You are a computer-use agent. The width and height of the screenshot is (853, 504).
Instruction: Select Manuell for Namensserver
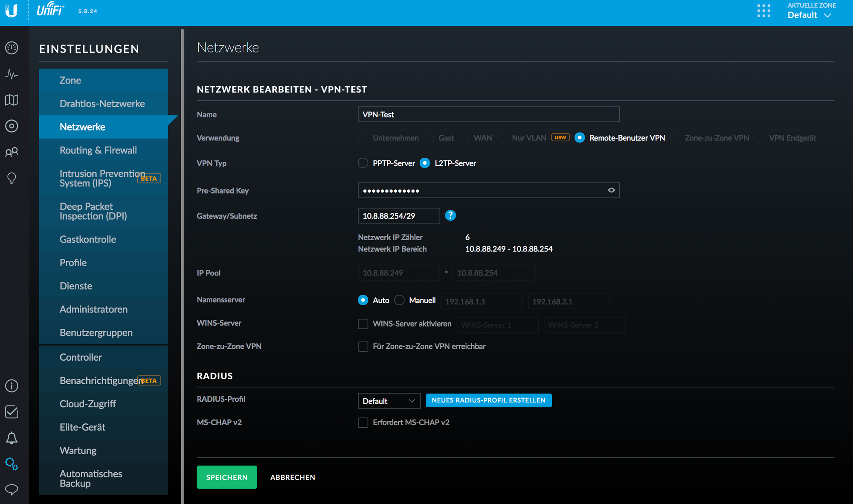click(399, 300)
